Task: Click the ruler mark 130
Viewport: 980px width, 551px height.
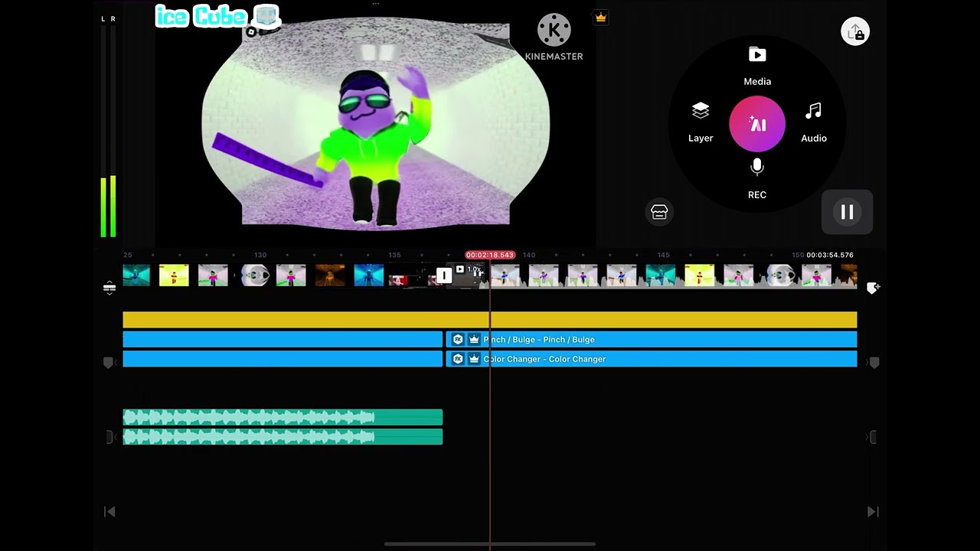Action: tap(260, 255)
